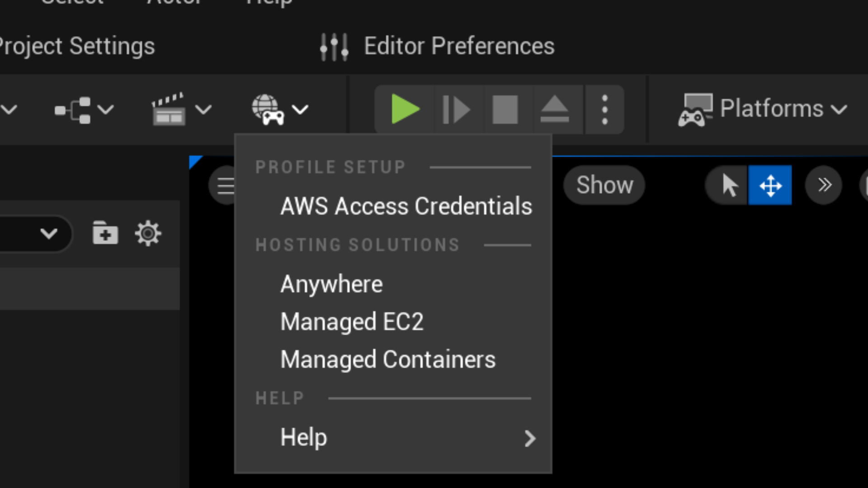Click the Eject icon in play controls

coord(554,109)
